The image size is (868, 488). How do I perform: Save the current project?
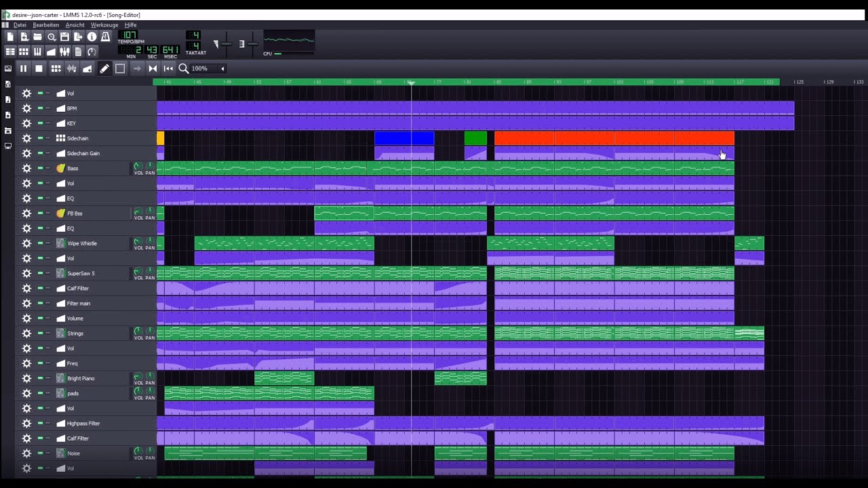point(64,37)
